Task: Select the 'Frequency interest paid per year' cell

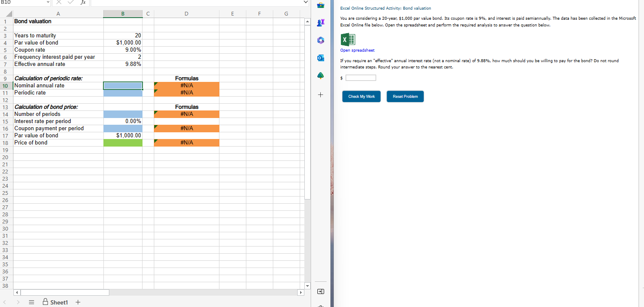Action: coord(58,57)
